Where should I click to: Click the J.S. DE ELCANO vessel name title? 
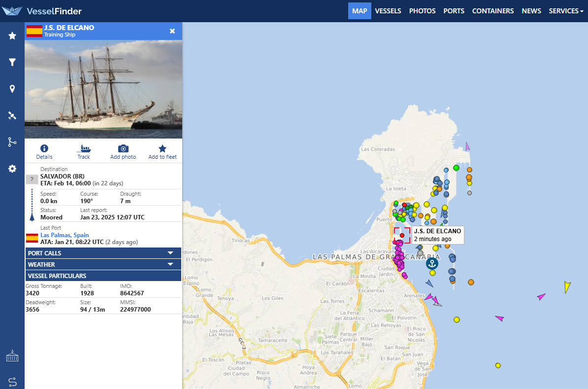tap(69, 28)
